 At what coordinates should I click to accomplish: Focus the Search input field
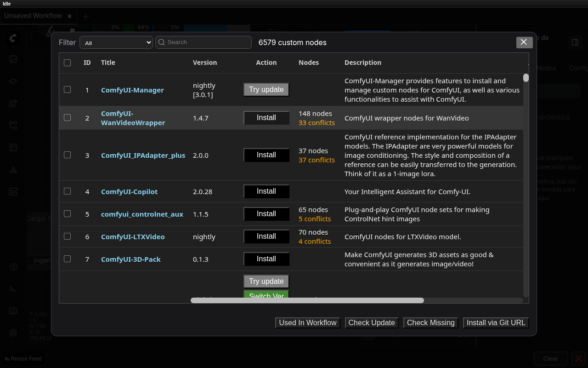pos(204,42)
